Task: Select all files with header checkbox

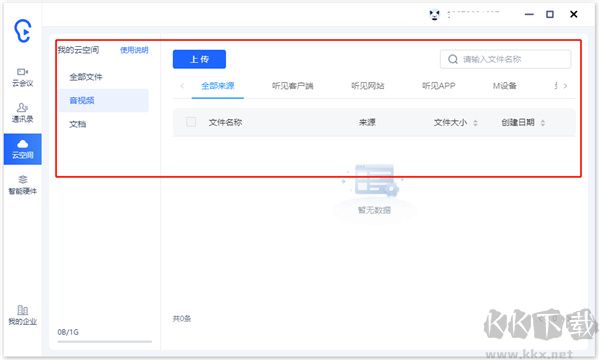Action: tap(191, 122)
